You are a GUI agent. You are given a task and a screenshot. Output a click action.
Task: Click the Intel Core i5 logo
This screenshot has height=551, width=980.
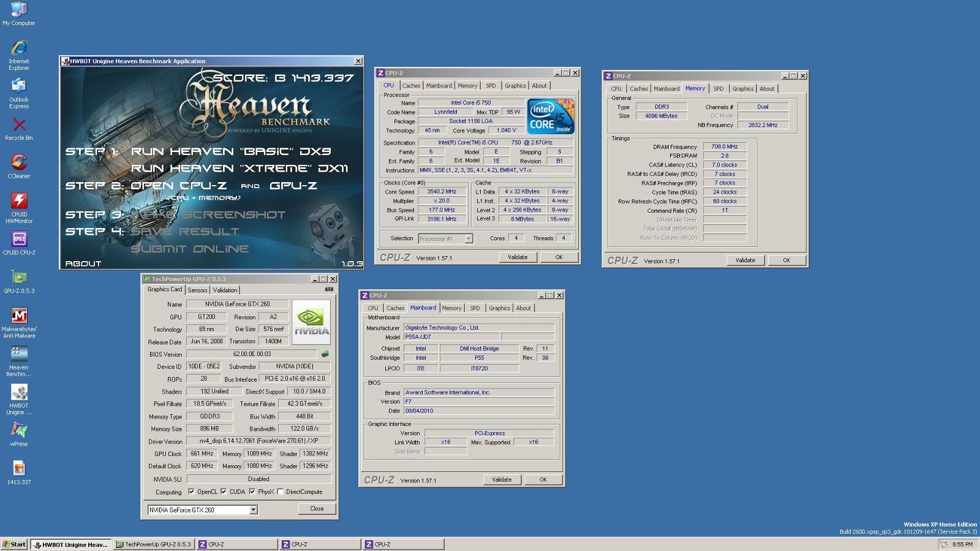click(x=551, y=116)
